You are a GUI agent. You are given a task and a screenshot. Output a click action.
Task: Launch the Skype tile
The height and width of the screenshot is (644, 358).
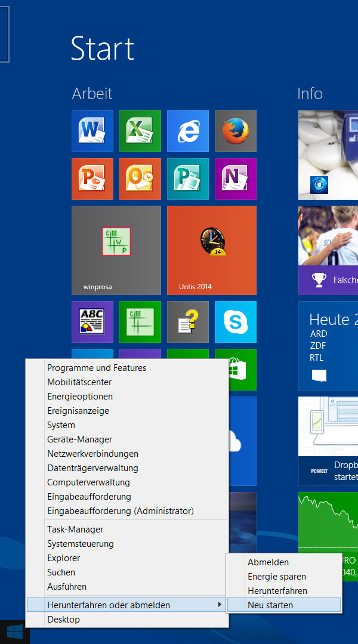[x=236, y=322]
